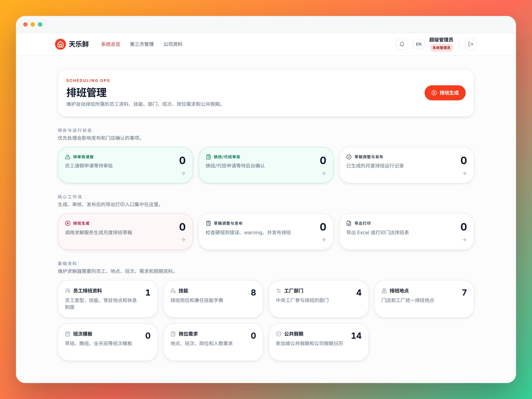This screenshot has height=399, width=532.
Task: Open arrow on 待审批请假 card
Action: [183, 173]
